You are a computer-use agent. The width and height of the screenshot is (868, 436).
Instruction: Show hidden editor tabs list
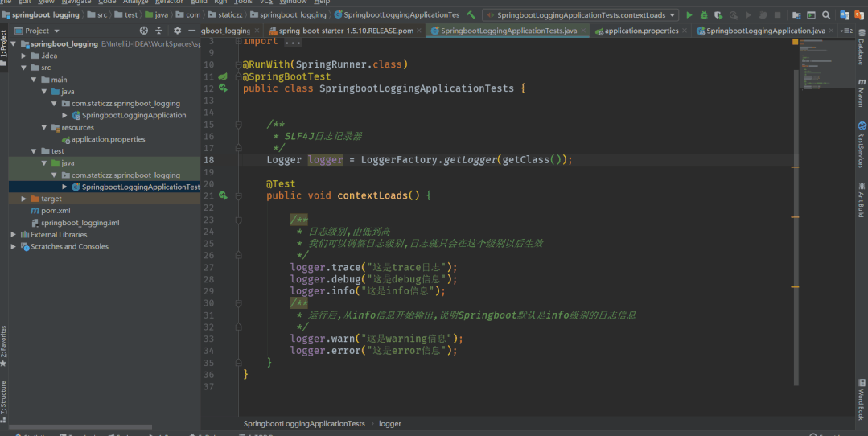click(x=846, y=31)
